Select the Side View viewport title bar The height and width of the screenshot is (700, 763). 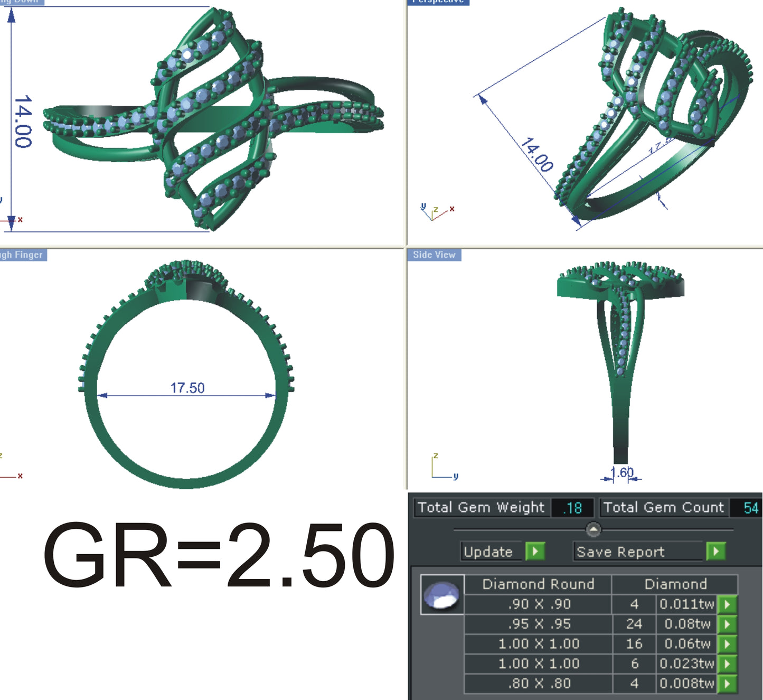(434, 255)
